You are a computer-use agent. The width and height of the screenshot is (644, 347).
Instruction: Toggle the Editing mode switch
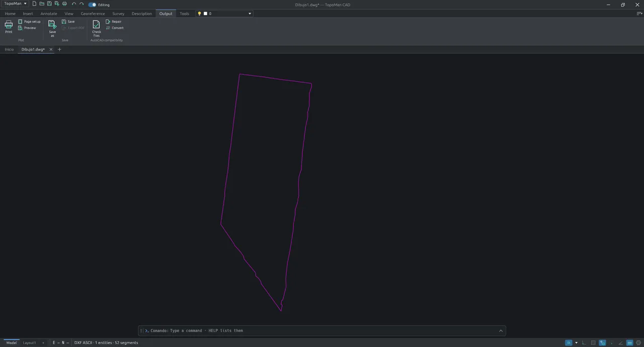pyautogui.click(x=92, y=5)
